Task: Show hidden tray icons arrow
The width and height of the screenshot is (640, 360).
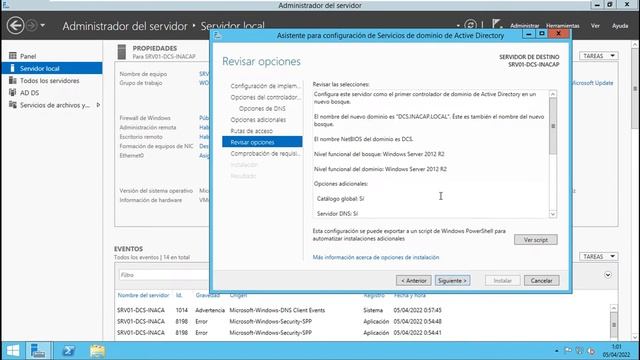Action: [x=556, y=351]
